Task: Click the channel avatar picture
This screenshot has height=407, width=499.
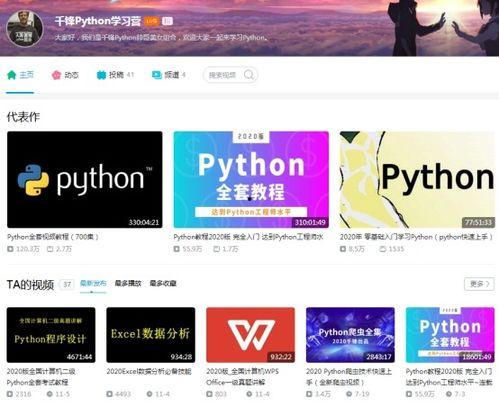Action: [x=25, y=29]
